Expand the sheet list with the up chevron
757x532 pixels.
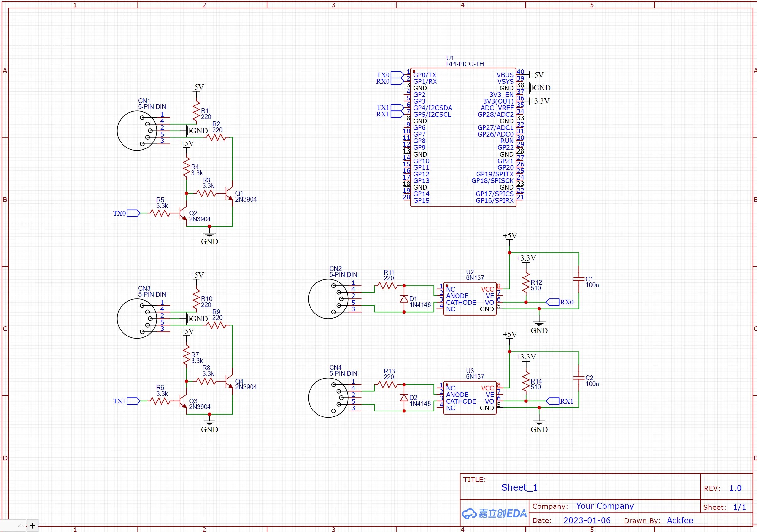coord(20,525)
